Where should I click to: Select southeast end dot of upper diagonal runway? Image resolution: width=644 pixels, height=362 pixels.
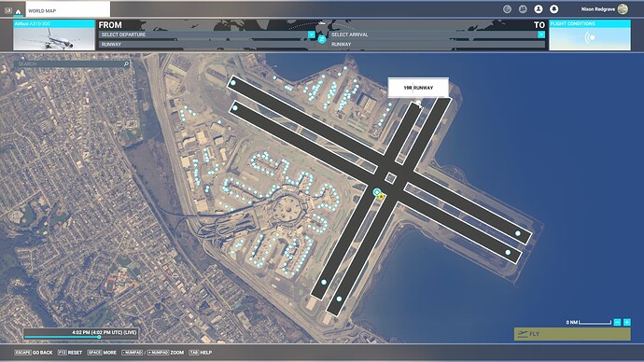[x=518, y=233]
